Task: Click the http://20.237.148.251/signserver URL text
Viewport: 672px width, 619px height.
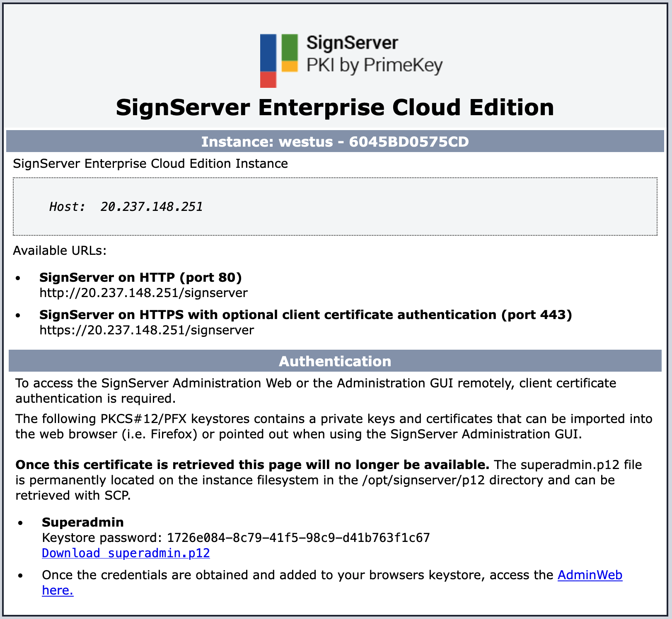Action: click(x=143, y=293)
